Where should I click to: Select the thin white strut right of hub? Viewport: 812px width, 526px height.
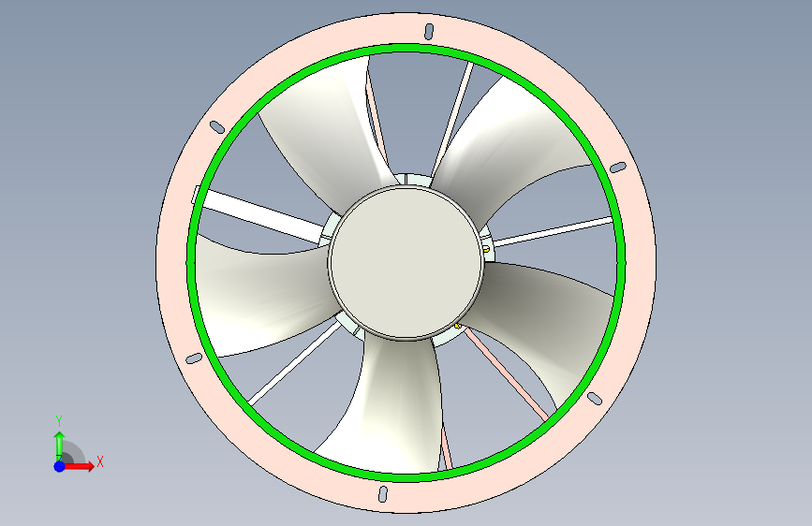[x=554, y=231]
